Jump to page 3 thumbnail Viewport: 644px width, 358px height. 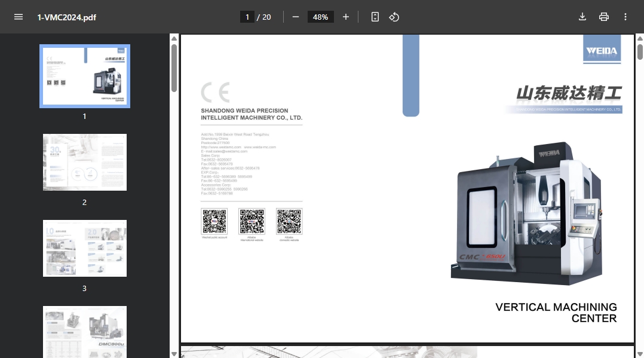85,248
